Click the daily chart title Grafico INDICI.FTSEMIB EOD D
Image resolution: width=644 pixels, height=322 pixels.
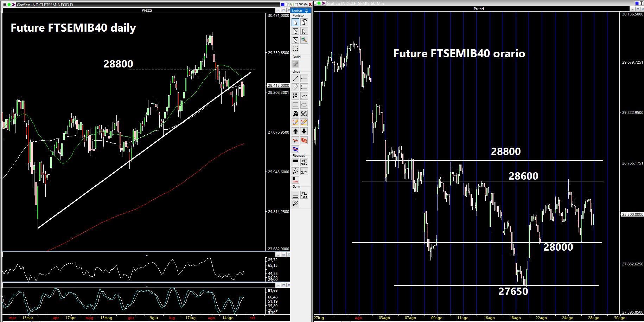pos(45,5)
